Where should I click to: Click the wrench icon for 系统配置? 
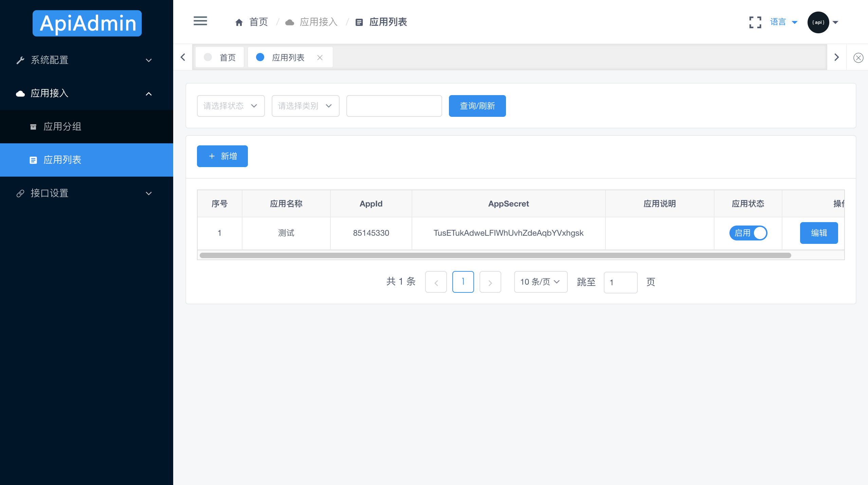[20, 60]
